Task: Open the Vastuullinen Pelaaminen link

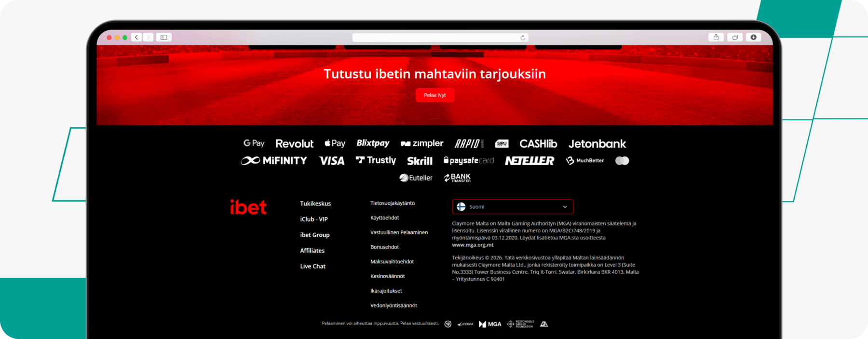Action: click(x=399, y=232)
